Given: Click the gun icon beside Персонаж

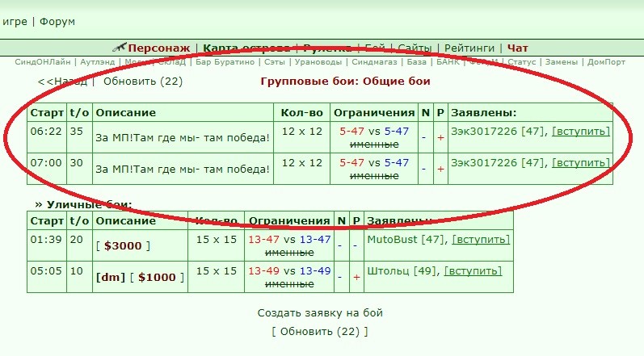Looking at the screenshot, I should click(x=119, y=47).
